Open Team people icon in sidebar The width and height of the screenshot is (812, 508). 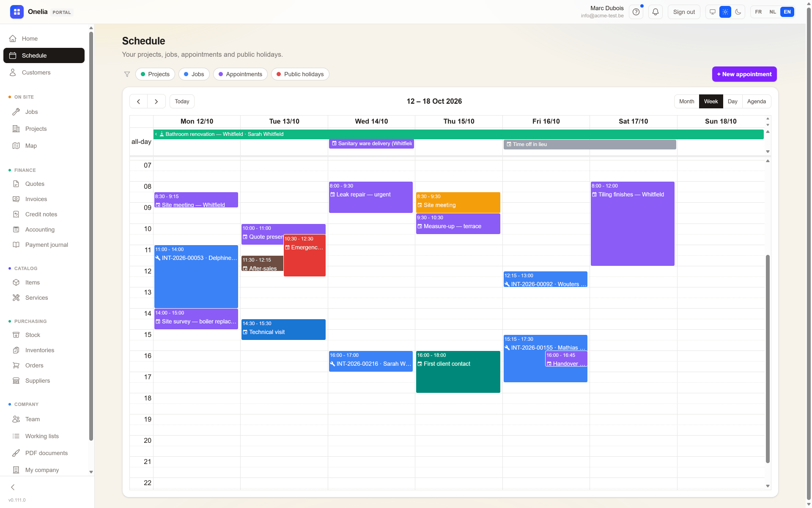(16, 419)
